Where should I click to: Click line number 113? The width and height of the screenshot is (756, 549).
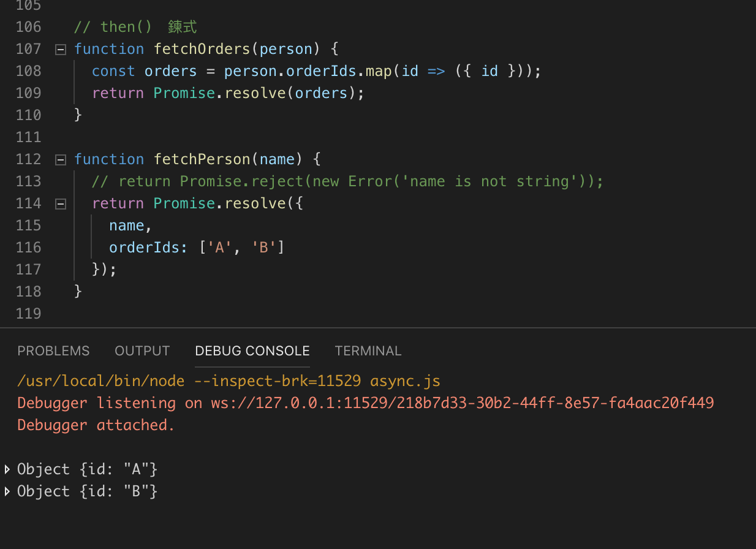(28, 181)
